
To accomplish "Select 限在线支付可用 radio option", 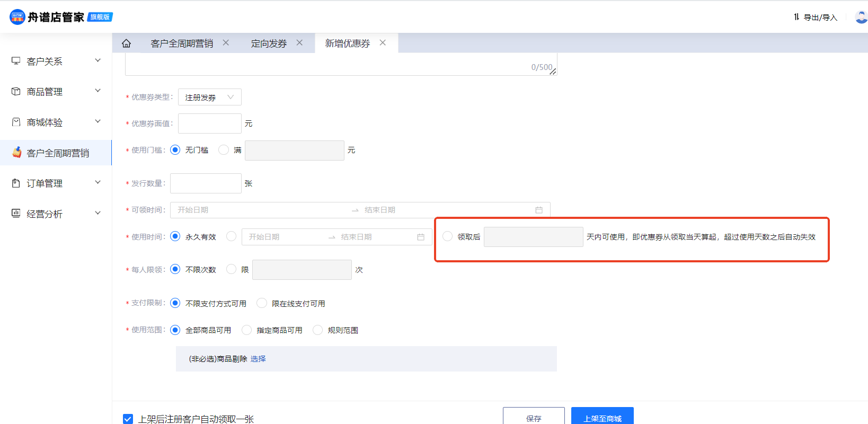I will coord(262,303).
